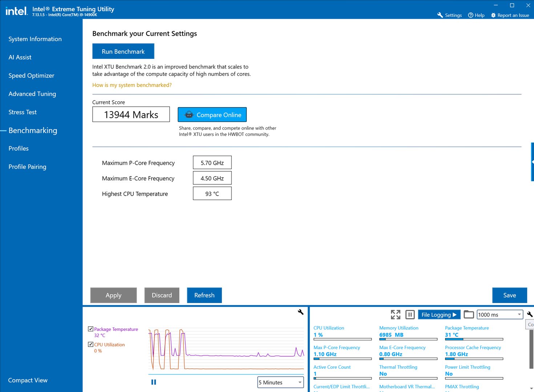Open System Information section

coord(35,39)
